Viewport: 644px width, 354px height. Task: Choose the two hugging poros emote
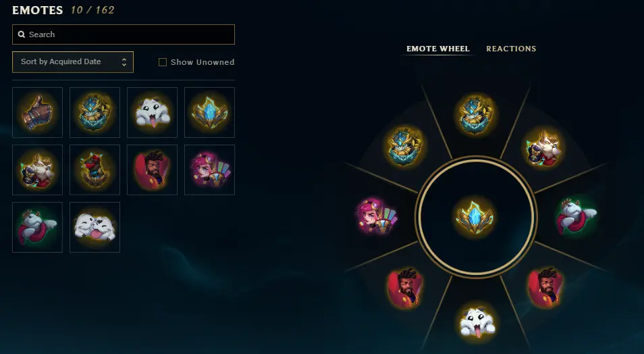tap(95, 227)
